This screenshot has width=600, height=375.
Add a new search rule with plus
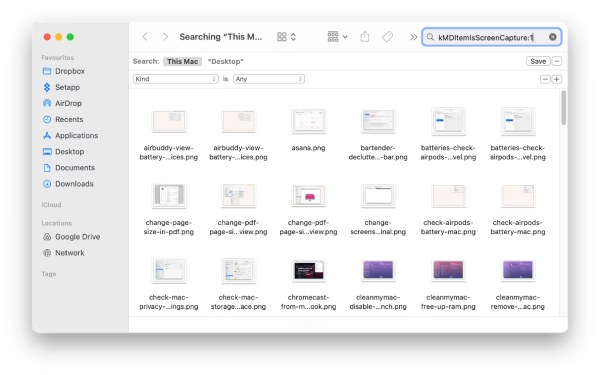(x=557, y=79)
